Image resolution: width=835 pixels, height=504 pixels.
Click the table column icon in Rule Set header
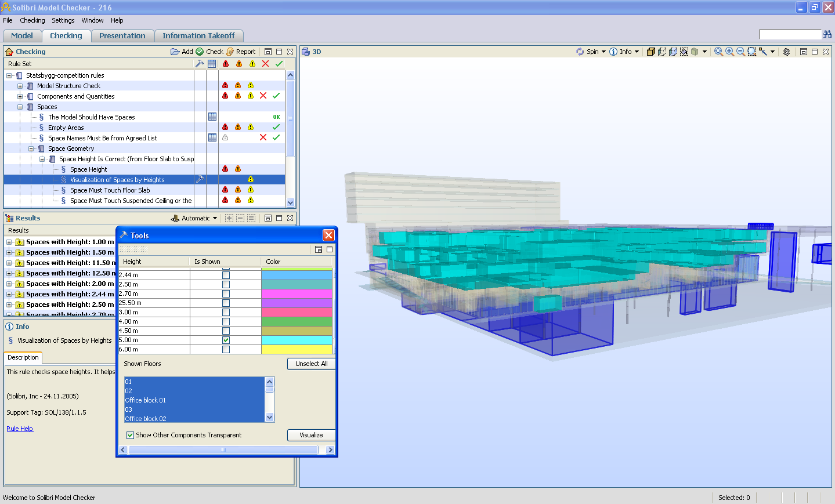pyautogui.click(x=212, y=64)
